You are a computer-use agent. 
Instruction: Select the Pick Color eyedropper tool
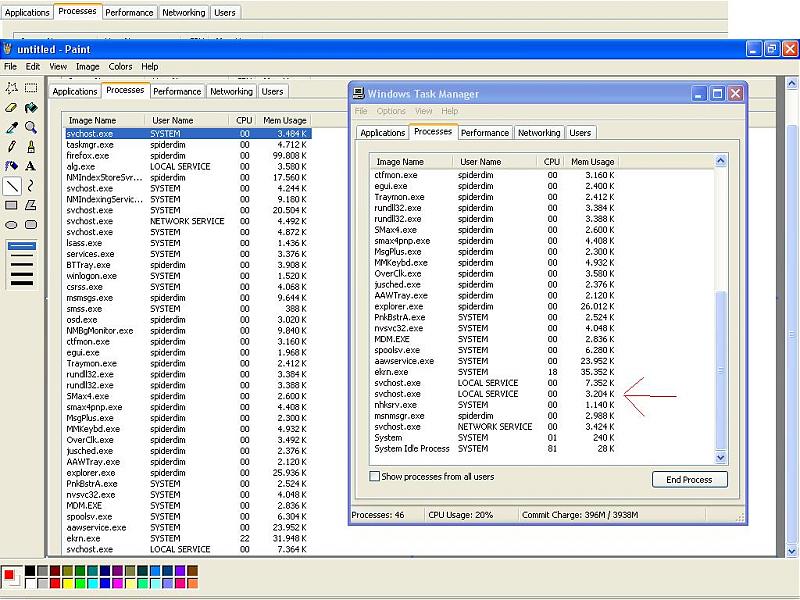click(11, 128)
